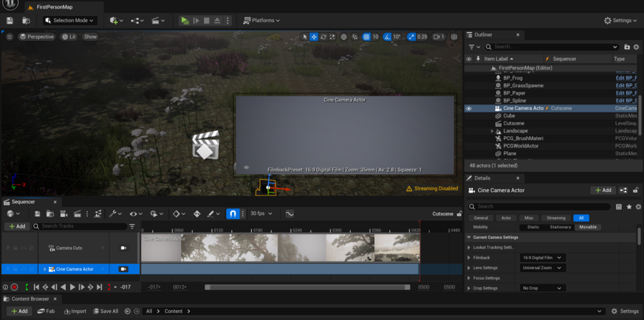Click the Outliner add folder icon
The height and width of the screenshot is (320, 644).
pos(627,47)
